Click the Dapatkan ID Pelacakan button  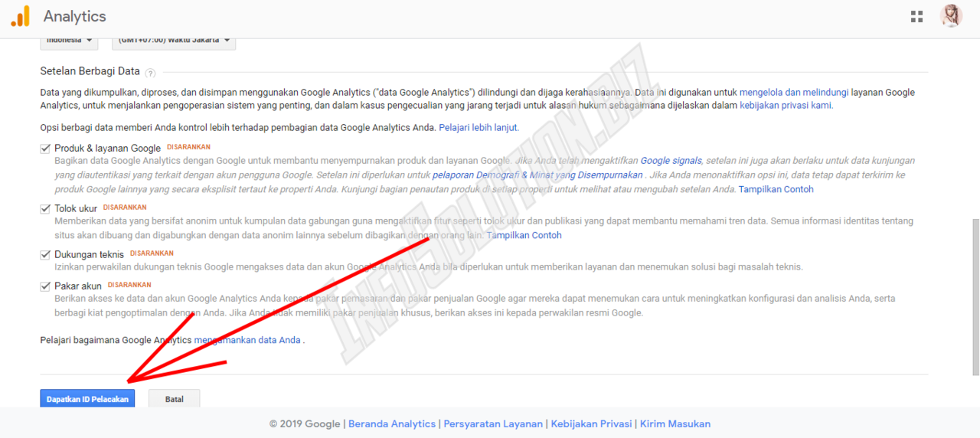(87, 399)
